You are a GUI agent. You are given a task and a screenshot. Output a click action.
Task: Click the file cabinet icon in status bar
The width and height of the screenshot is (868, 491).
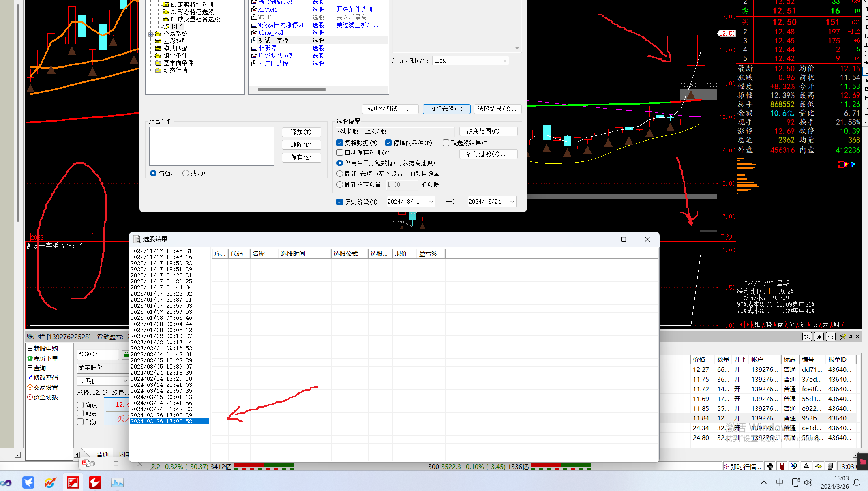click(830, 466)
